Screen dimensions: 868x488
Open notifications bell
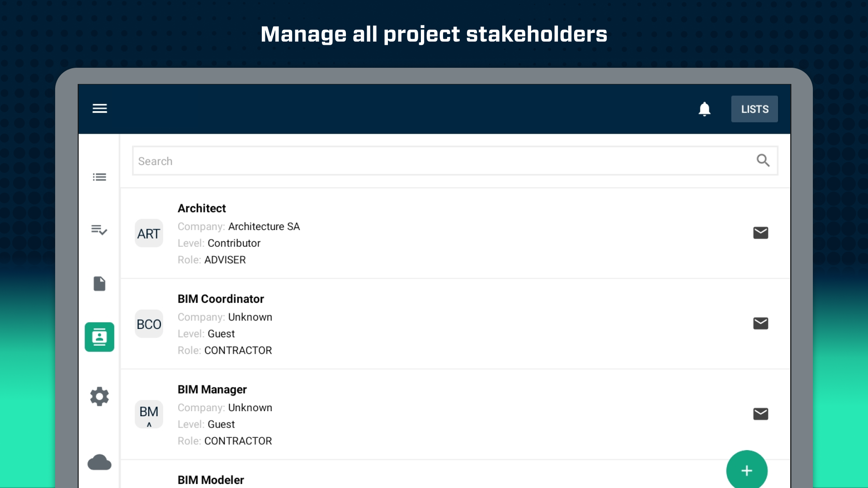(x=704, y=109)
